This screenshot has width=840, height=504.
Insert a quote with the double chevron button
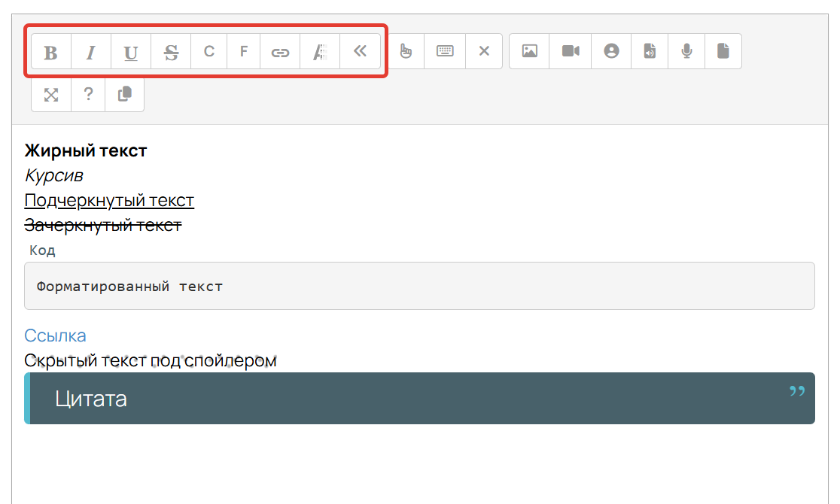pos(360,51)
